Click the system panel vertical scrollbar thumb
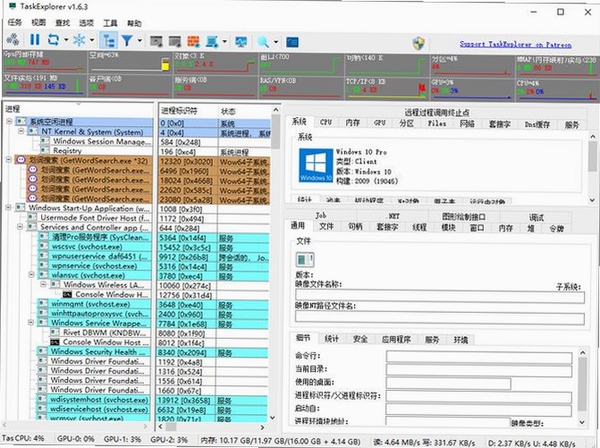Image resolution: width=600 pixels, height=448 pixels. (x=592, y=156)
